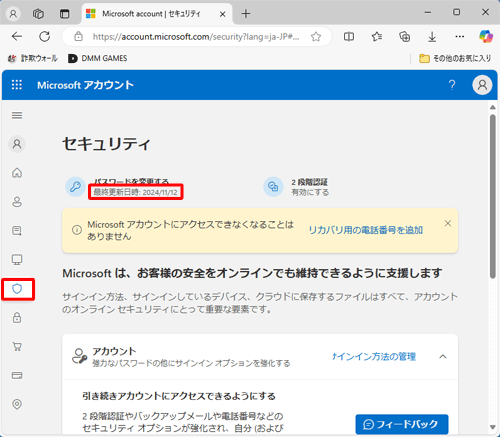The width and height of the screenshot is (500, 437).
Task: Open split screen view
Action: tap(349, 37)
